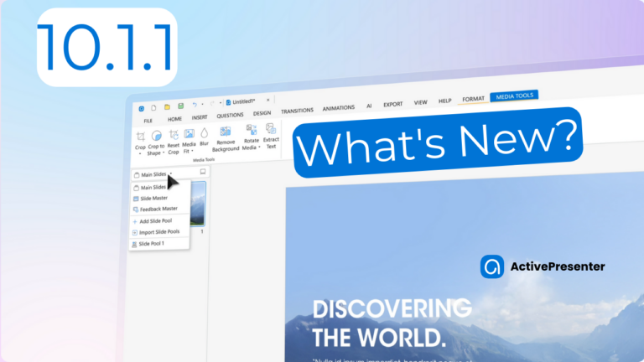The image size is (644, 362).
Task: Open the QUESTIONS ribbon tab
Action: click(230, 116)
